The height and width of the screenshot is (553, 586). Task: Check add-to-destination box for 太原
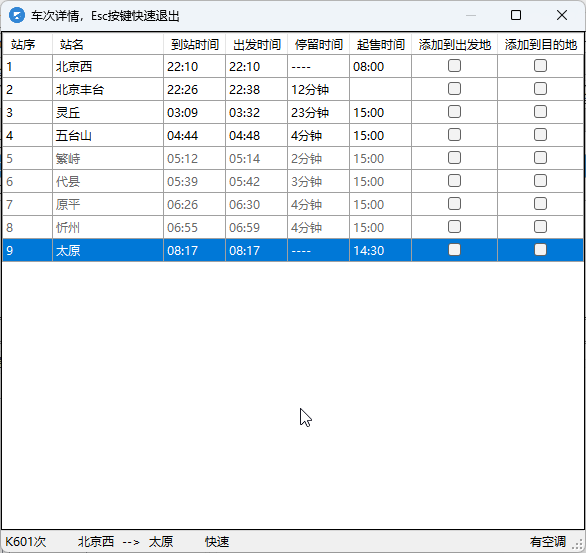(x=540, y=250)
